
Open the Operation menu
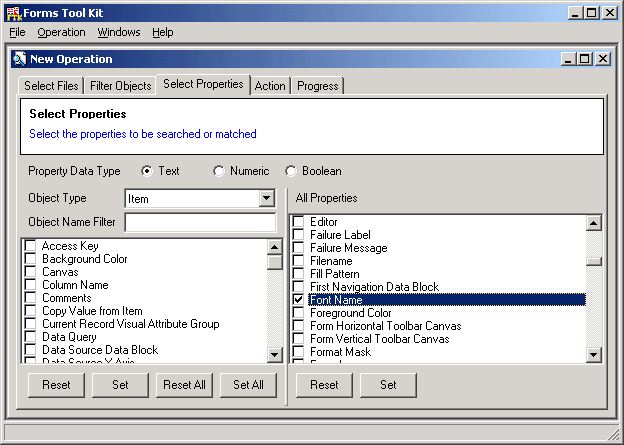tap(61, 32)
